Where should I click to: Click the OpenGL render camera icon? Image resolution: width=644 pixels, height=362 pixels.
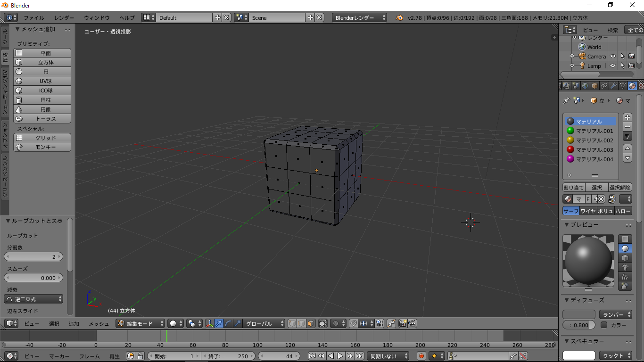(x=403, y=323)
